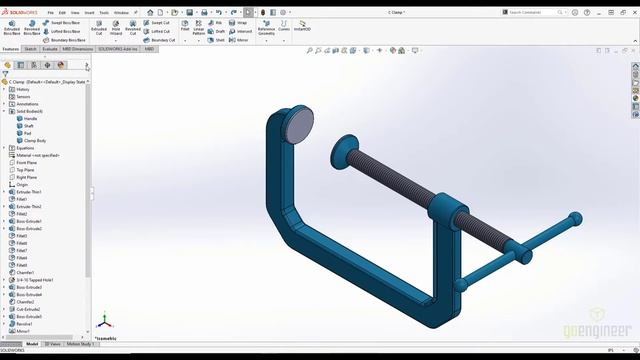Viewport: 640px width, 360px height.
Task: Click Zoom to Fit view icon
Action: click(x=310, y=51)
